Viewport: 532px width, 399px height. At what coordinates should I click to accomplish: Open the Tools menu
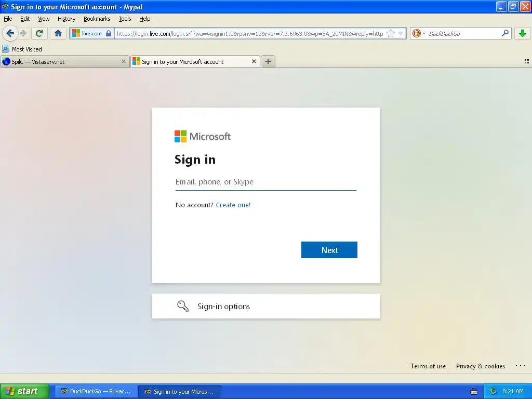pos(125,19)
